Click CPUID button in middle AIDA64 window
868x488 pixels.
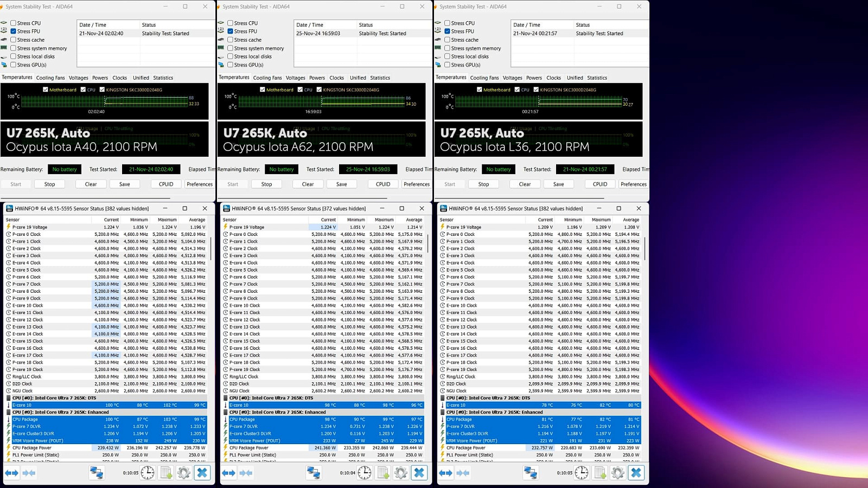click(383, 184)
